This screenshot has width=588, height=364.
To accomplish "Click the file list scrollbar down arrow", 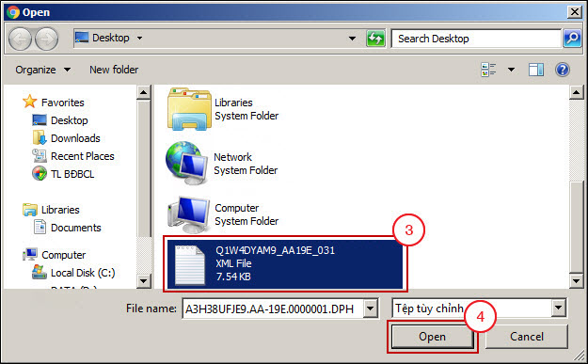I will click(576, 280).
